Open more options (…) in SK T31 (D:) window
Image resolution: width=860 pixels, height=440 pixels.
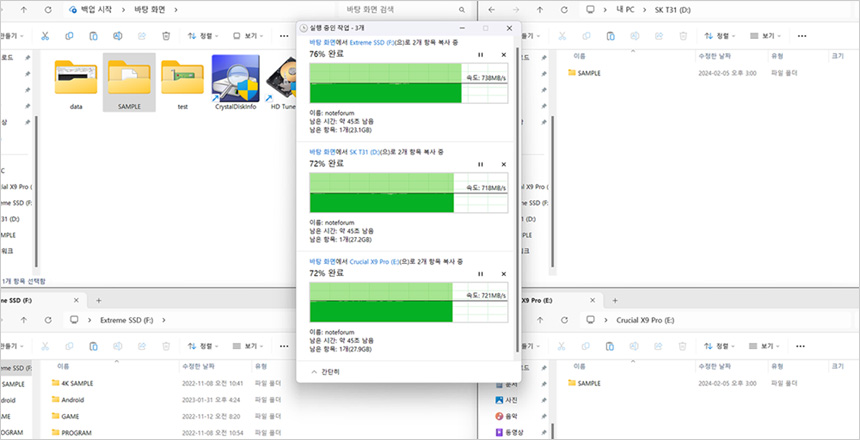click(x=802, y=36)
